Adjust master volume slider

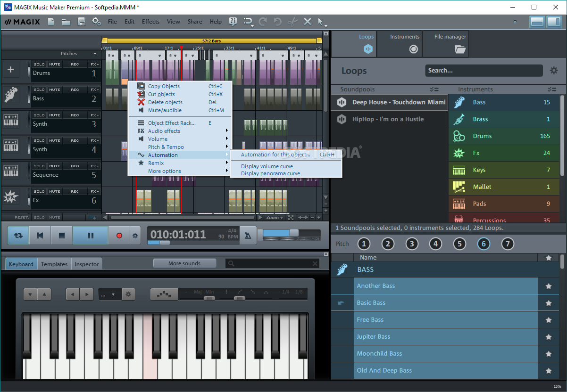[293, 233]
